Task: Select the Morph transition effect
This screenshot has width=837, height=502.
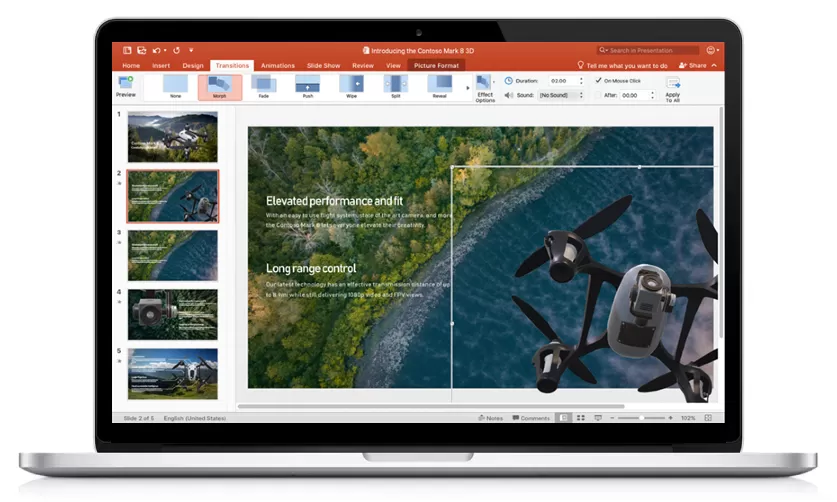Action: pyautogui.click(x=219, y=86)
